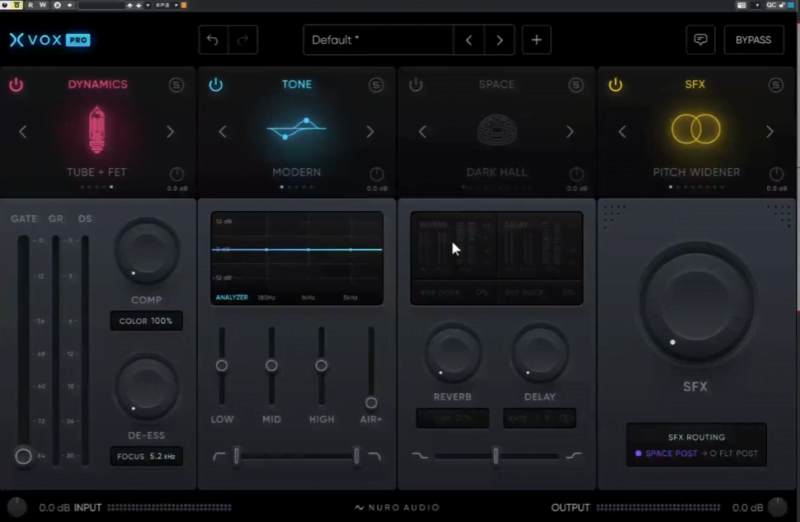Screen dimensions: 800x522
Task: Toggle Tone module power
Action: click(216, 85)
